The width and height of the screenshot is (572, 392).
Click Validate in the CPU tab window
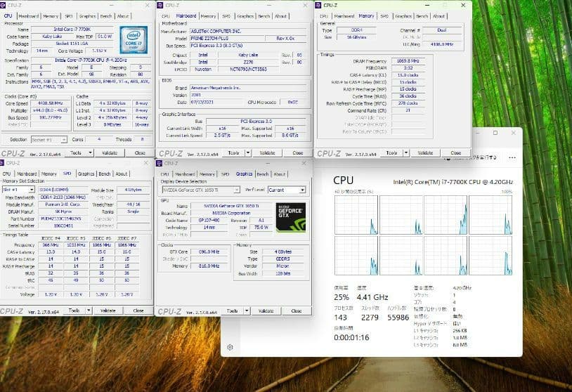(110, 152)
